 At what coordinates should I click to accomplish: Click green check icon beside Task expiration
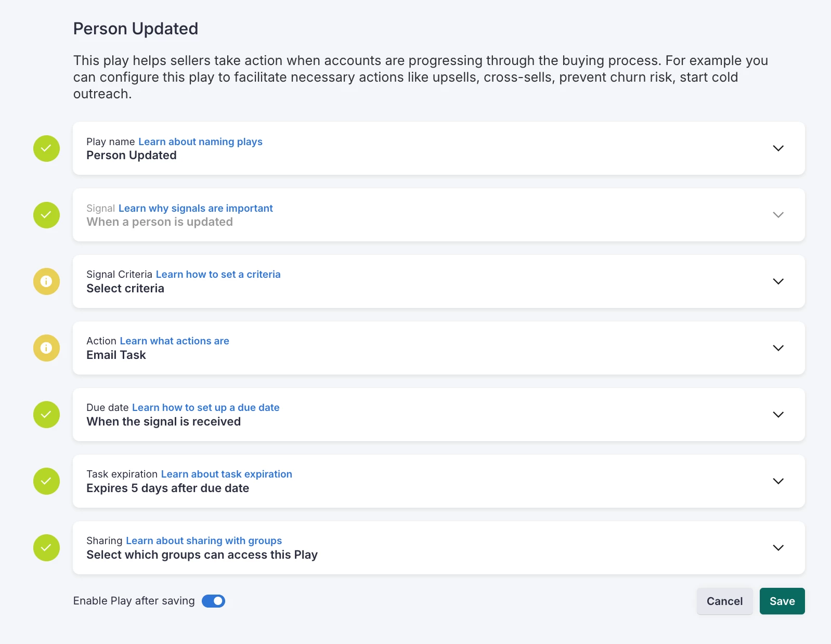46,481
